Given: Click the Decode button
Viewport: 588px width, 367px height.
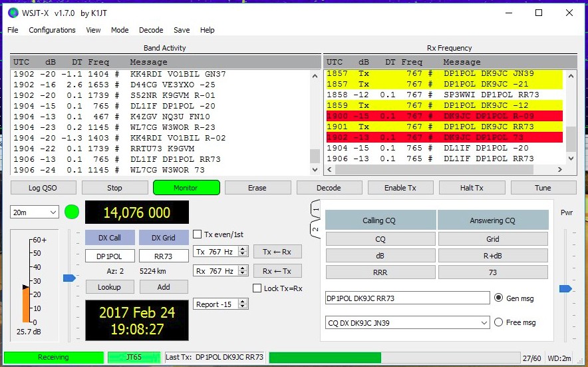Looking at the screenshot, I should point(329,187).
